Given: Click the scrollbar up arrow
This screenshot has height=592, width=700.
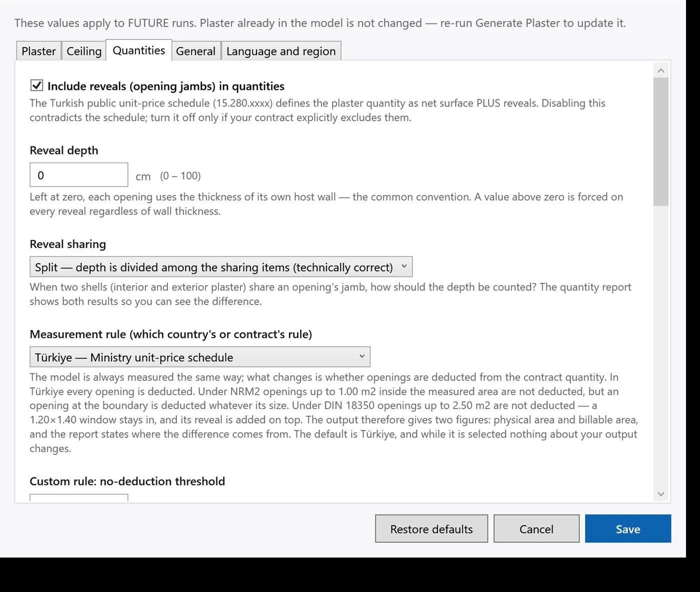Looking at the screenshot, I should (661, 70).
